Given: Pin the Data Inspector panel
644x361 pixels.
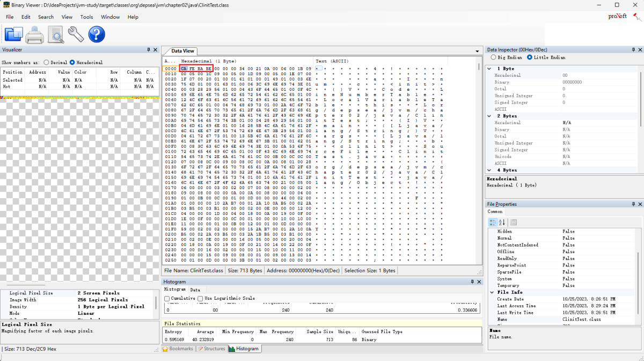Looking at the screenshot, I should point(633,50).
